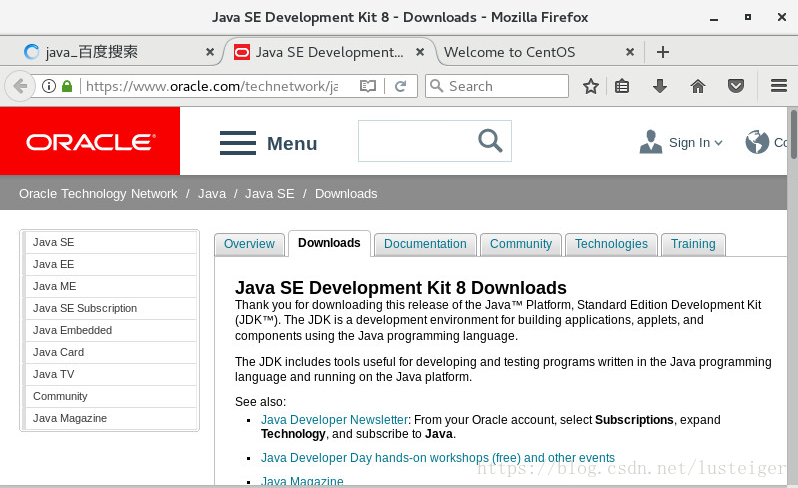Click the URL address field

click(211, 86)
